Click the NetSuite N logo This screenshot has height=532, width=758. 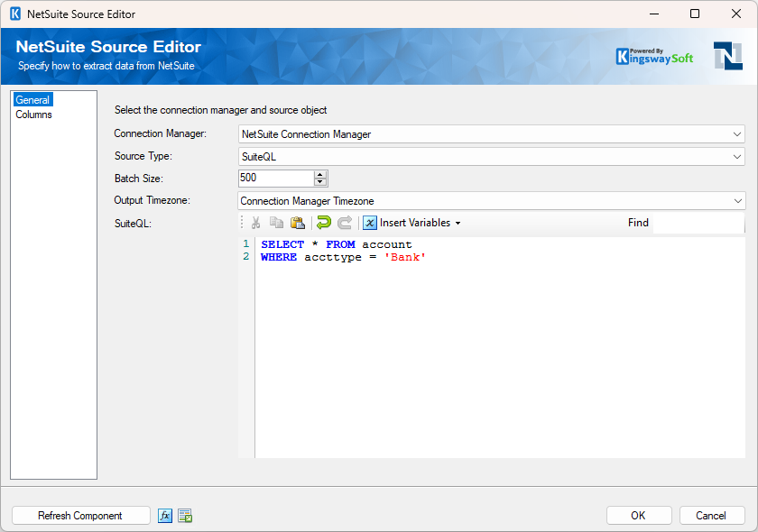(728, 56)
